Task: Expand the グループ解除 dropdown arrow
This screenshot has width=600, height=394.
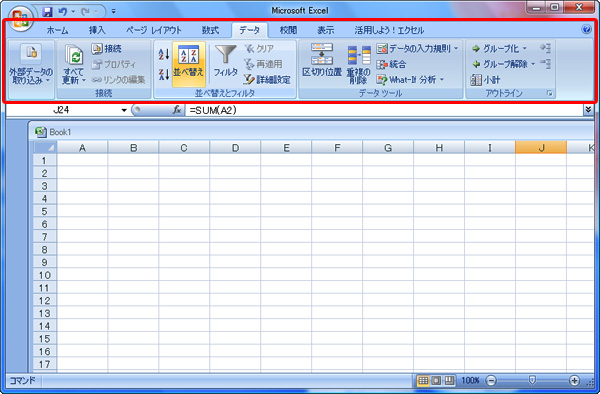Action: [x=533, y=64]
